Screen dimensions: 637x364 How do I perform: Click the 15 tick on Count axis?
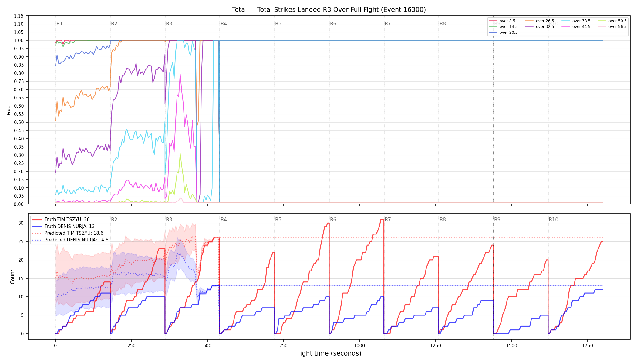pos(21,278)
